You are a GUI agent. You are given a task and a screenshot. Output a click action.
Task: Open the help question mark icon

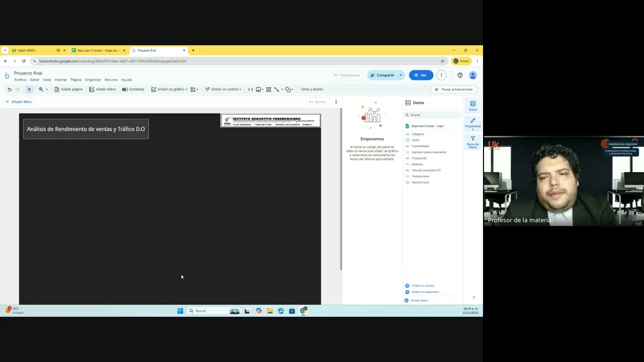point(460,75)
